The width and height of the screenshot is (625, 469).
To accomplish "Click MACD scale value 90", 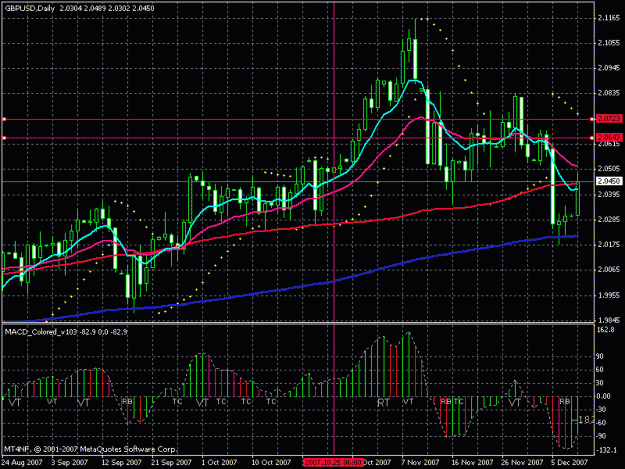I will (600, 356).
